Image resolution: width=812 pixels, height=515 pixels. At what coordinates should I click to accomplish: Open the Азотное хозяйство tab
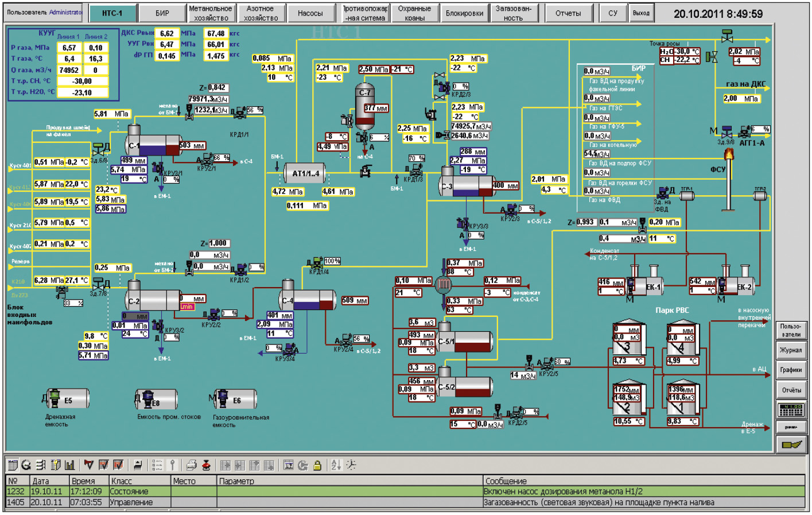click(261, 13)
